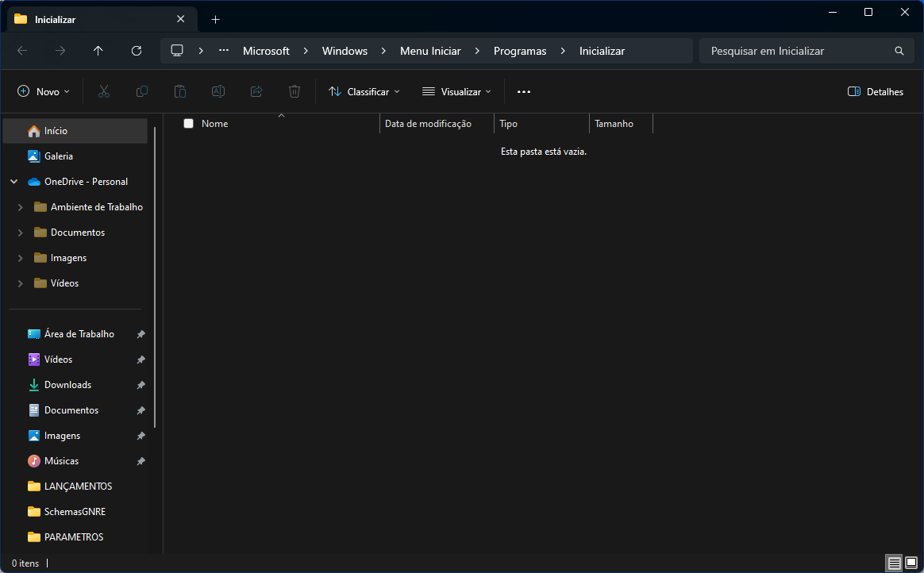Open the SchemasGNRE folder in sidebar
The image size is (924, 573).
tap(75, 512)
